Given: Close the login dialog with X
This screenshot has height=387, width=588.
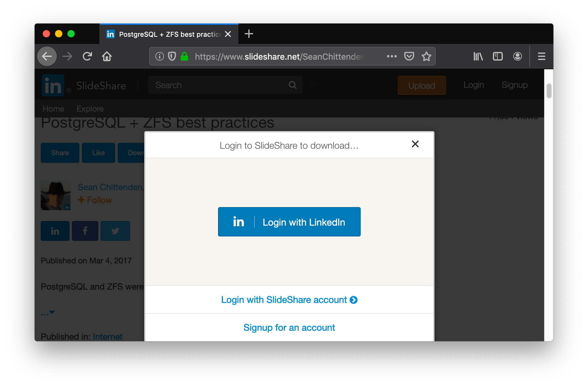Looking at the screenshot, I should [x=415, y=144].
